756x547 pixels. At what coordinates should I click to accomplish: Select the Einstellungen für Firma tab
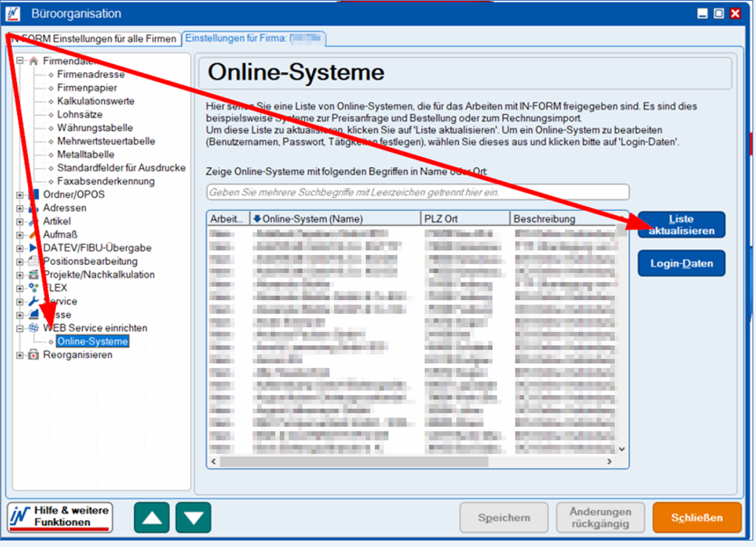click(x=253, y=38)
